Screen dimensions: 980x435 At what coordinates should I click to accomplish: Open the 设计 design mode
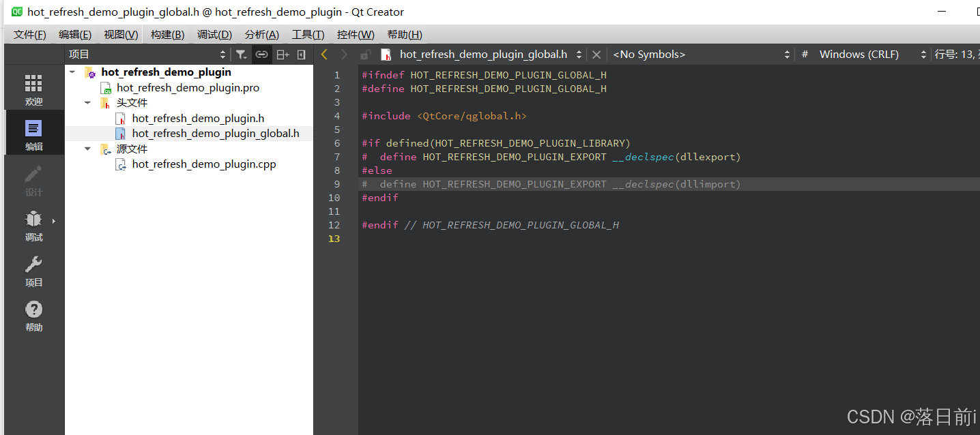pos(33,180)
